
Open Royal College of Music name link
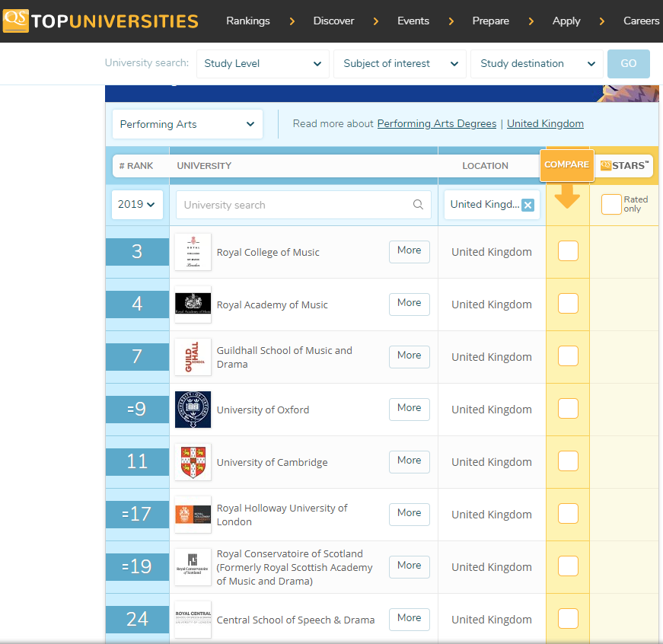point(268,253)
